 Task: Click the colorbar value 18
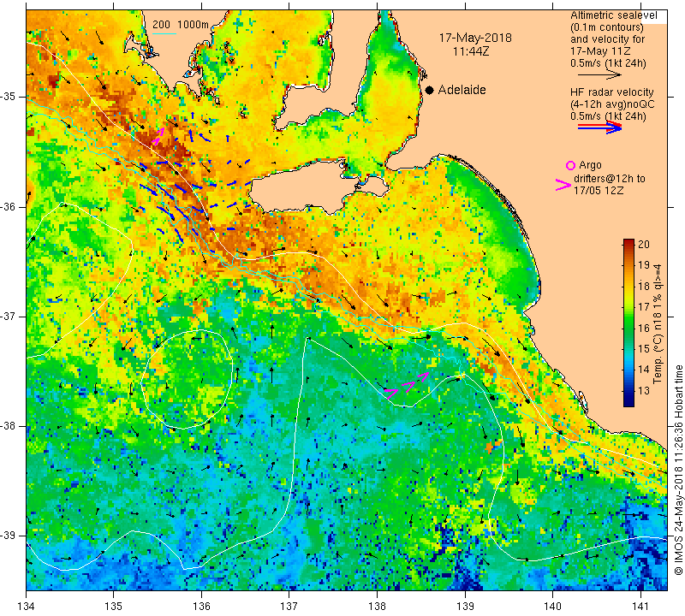[x=644, y=287]
